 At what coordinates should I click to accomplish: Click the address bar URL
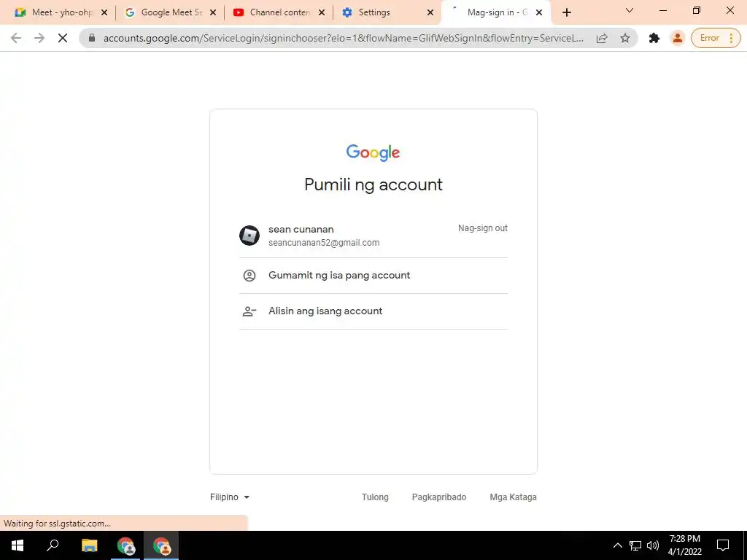click(x=343, y=38)
